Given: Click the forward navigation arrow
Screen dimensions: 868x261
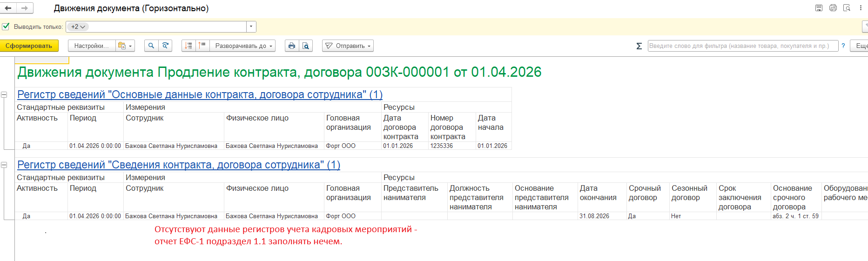Looking at the screenshot, I should click(25, 8).
